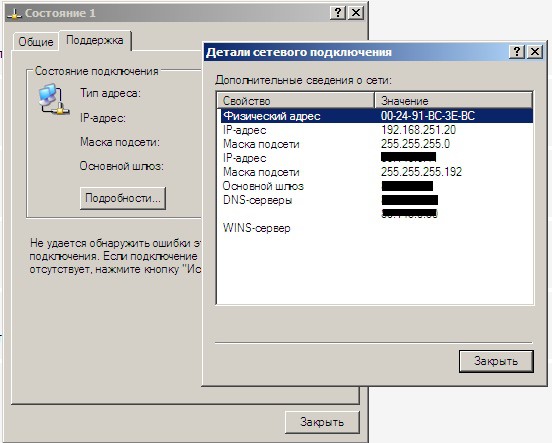Close the Детали сетевого подключения dialog with X
Viewport: 552px width, 443px height.
(x=535, y=52)
